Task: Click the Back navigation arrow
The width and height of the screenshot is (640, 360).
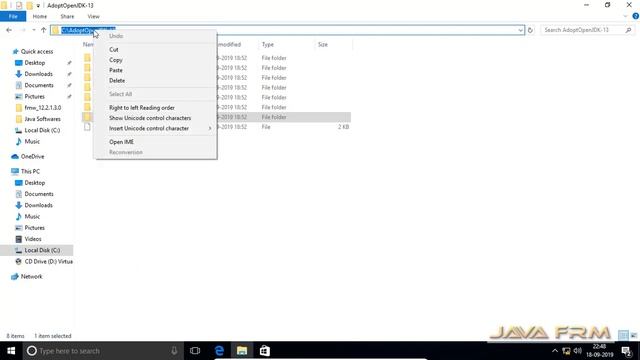Action: coord(9,30)
